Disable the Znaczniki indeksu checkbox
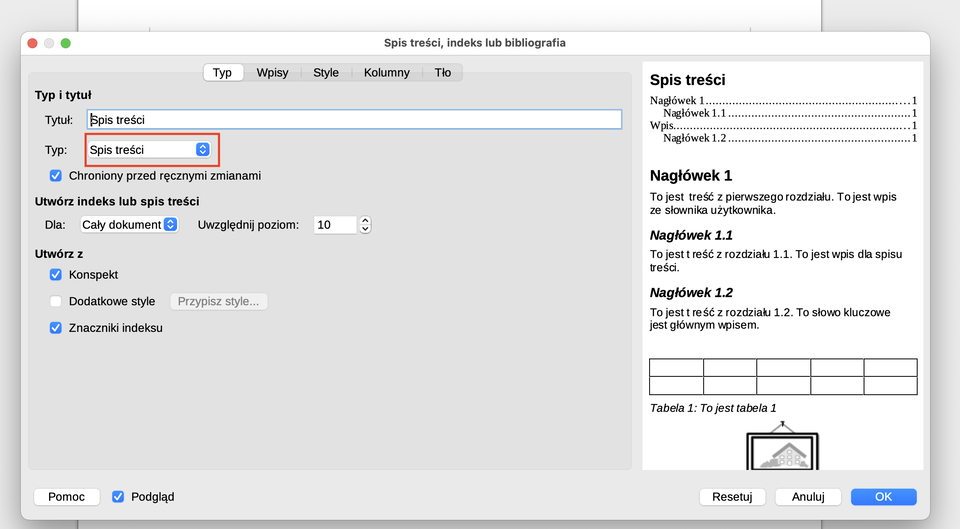Screen dimensions: 960x529 [x=56, y=328]
